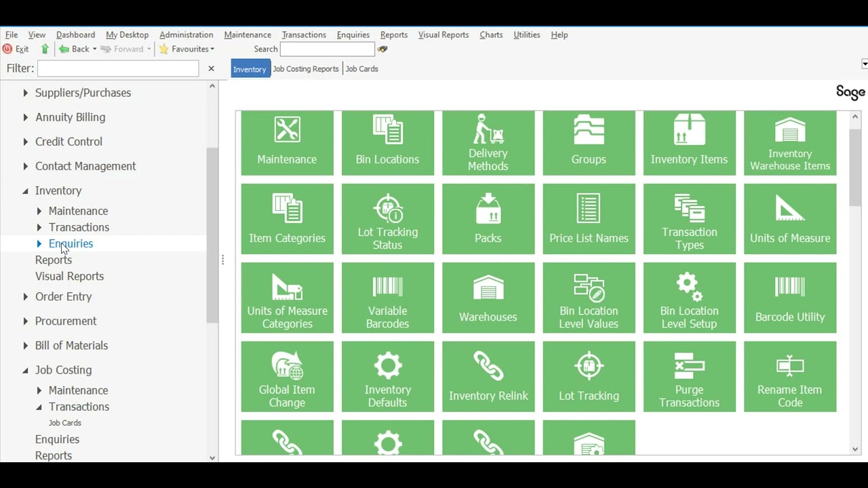Expand the Annuity Billing tree node
868x488 pixels.
point(25,117)
